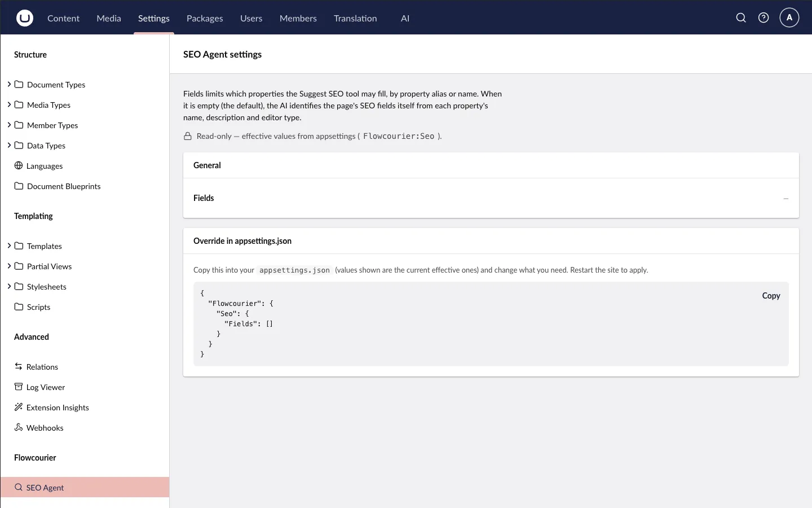Click the Umbraco logo icon
Viewport: 812px width, 508px height.
click(25, 18)
